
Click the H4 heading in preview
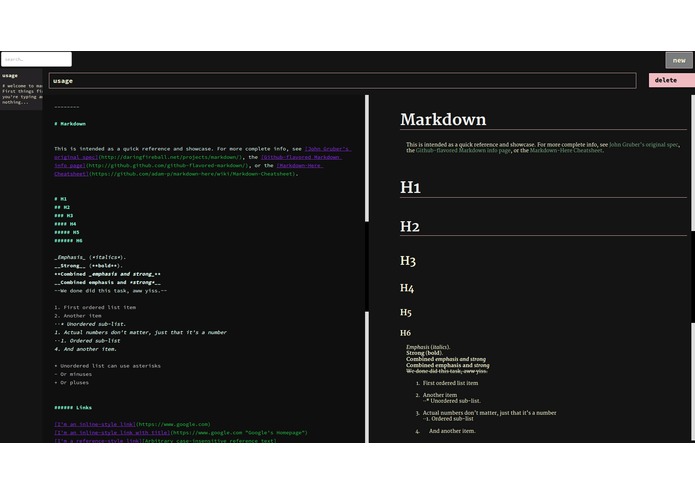pos(406,288)
